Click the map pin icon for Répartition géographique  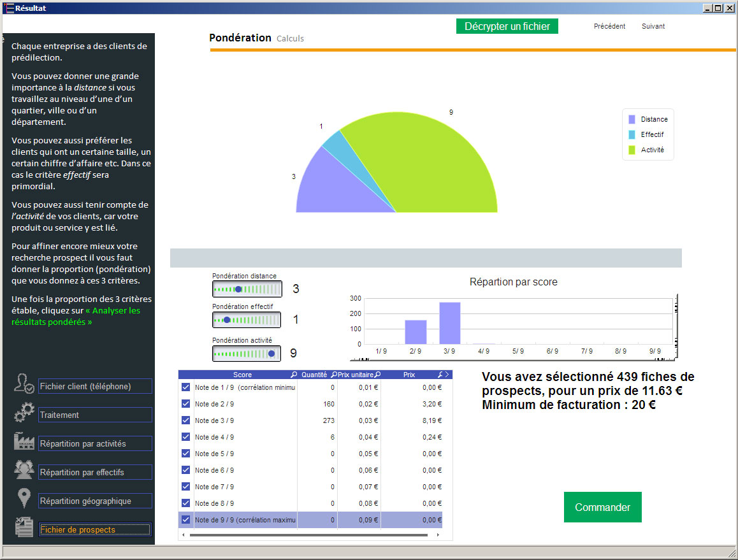[x=24, y=498]
